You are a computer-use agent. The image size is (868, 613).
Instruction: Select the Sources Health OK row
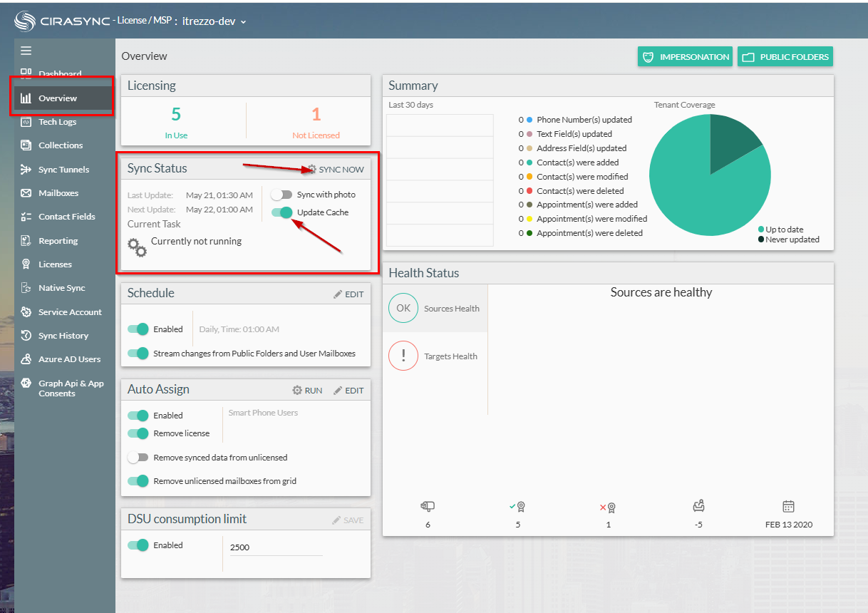coord(435,309)
